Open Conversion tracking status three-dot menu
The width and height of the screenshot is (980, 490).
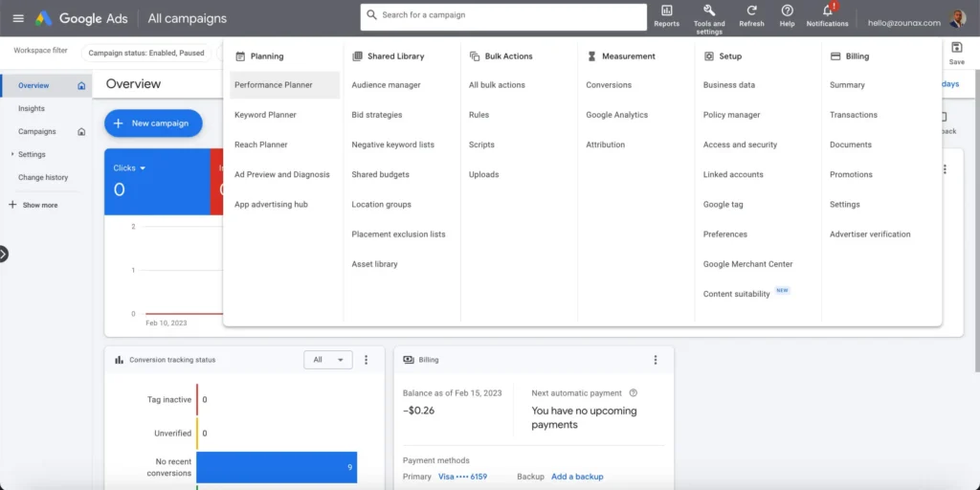coord(367,360)
